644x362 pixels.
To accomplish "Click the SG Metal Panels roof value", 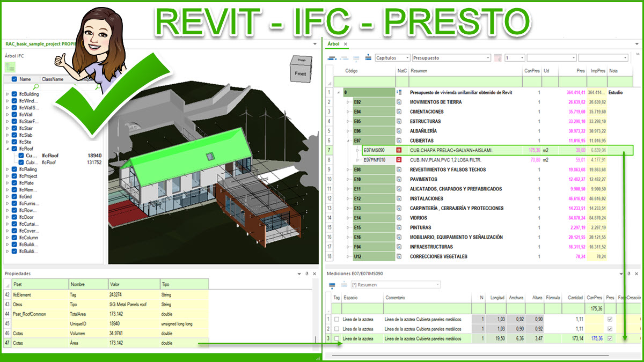I will coord(129,304).
